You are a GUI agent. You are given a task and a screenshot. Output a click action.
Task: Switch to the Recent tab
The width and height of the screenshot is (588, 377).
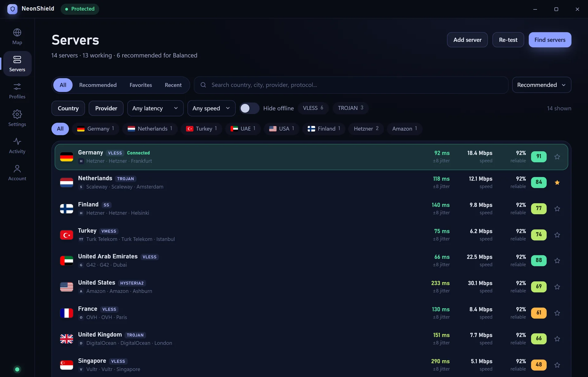tap(173, 85)
